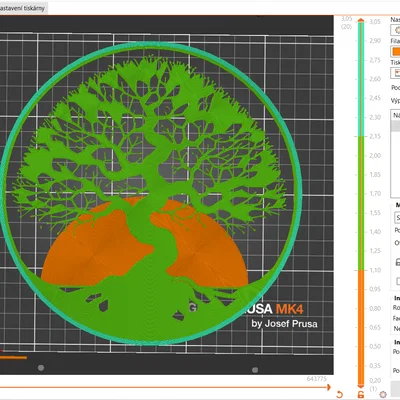Image resolution: width=400 pixels, height=400 pixels.
Task: Click the 643775 move count label
Action: 317,379
